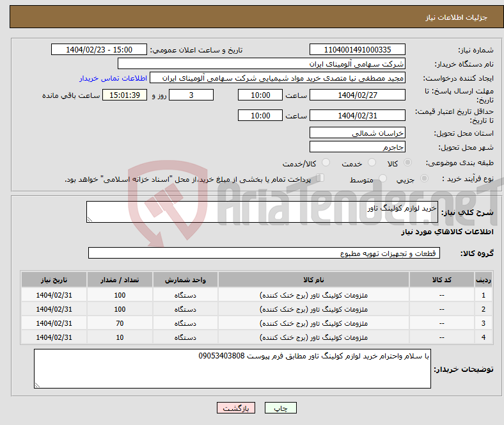Click need date in row 2
The width and height of the screenshot is (504, 425).
[54, 309]
